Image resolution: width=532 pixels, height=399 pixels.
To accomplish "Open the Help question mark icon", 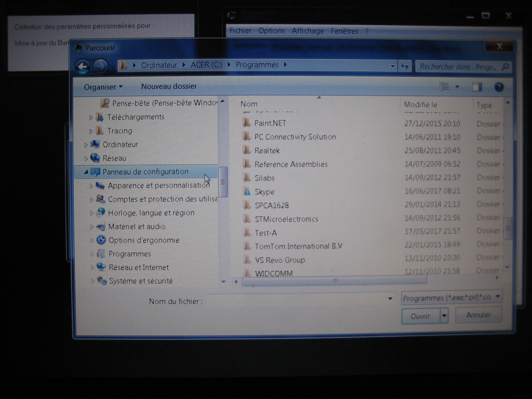I will tap(499, 87).
